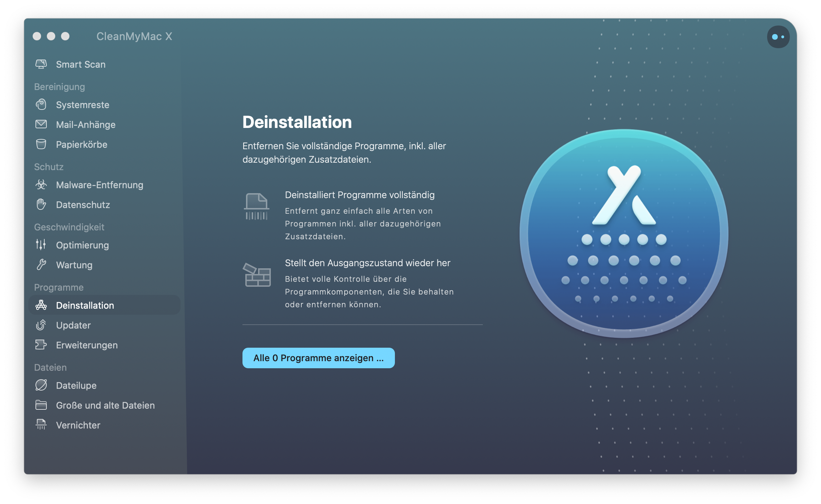Click the Geschwindigkeit section header
Image resolution: width=821 pixels, height=504 pixels.
[69, 227]
